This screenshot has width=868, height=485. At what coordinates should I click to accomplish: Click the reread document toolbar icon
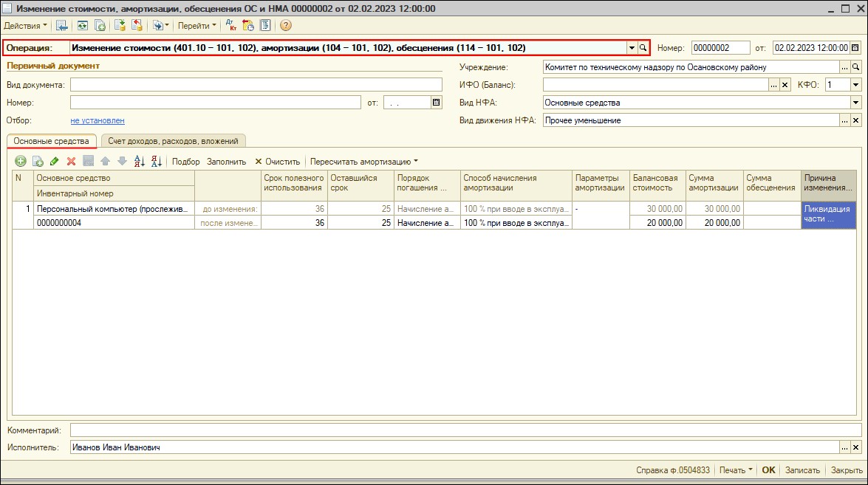click(x=83, y=25)
